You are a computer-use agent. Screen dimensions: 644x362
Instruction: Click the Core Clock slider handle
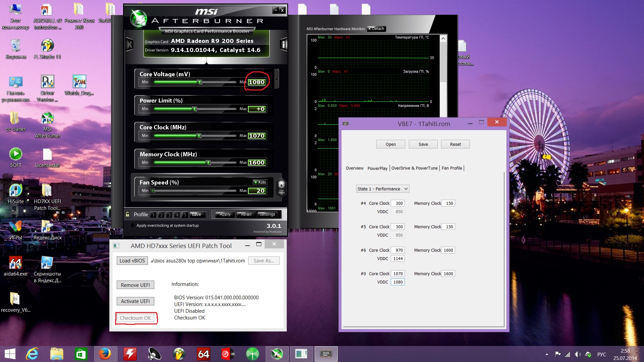(199, 136)
